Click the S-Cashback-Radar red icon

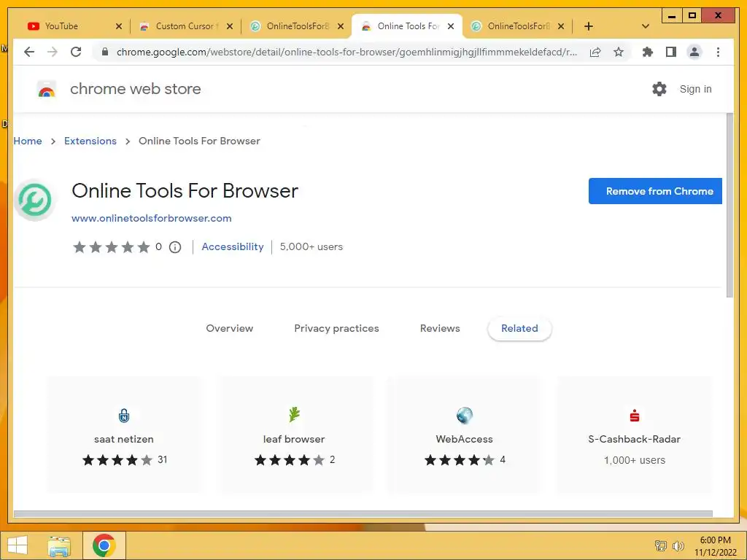(634, 415)
